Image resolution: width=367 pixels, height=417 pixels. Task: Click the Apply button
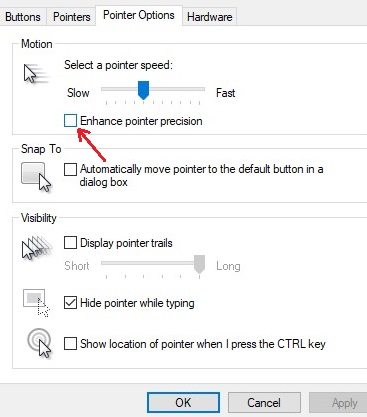(x=340, y=403)
